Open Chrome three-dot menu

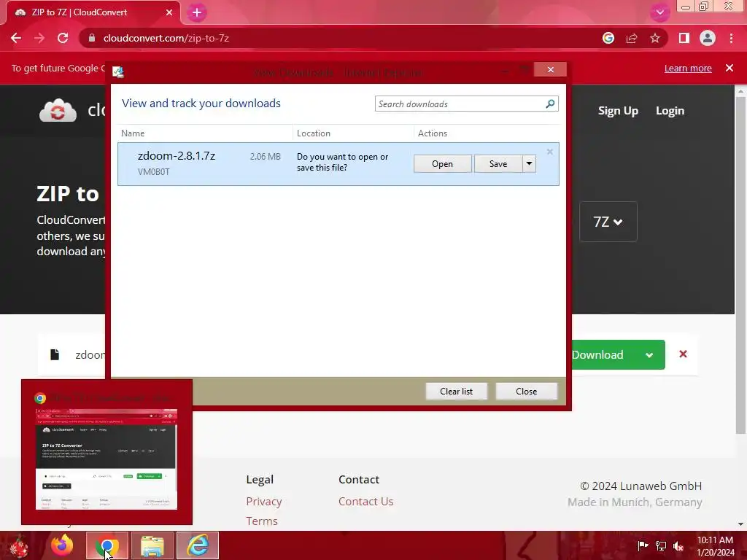(x=731, y=38)
